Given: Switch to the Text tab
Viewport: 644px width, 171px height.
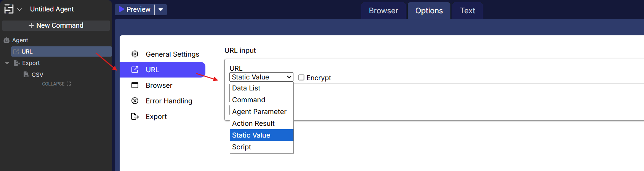Looking at the screenshot, I should [x=468, y=11].
